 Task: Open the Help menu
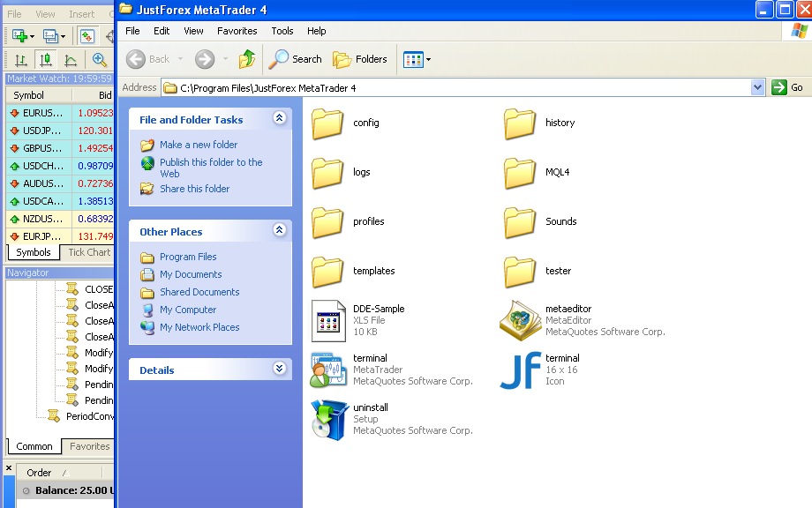click(316, 31)
